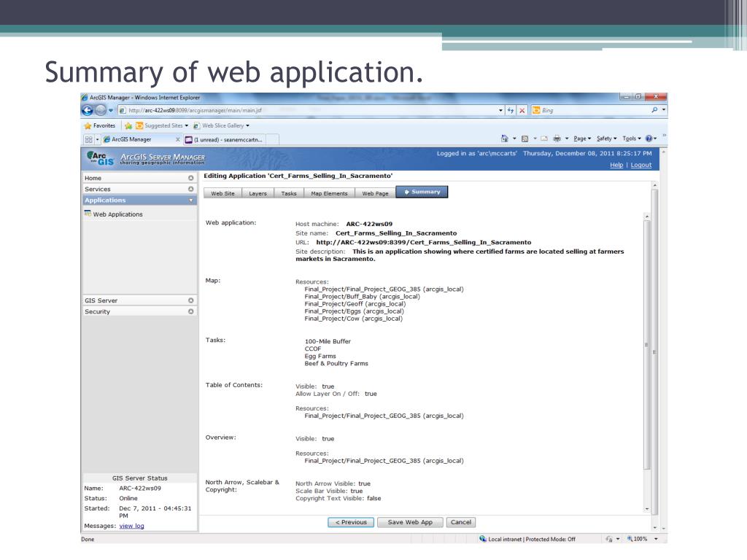Click the Bing provider icon in search box
This screenshot has height=560, width=747.
536,110
